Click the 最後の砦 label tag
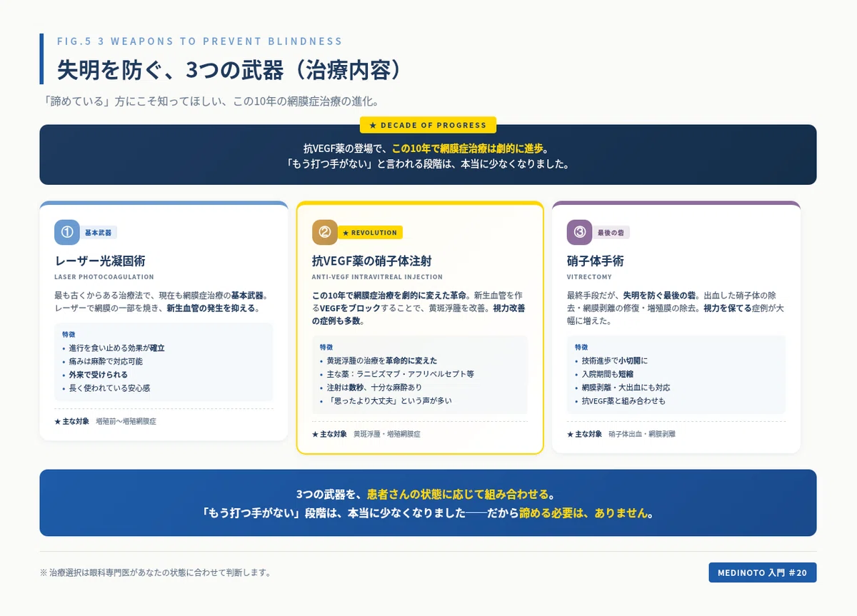The width and height of the screenshot is (857, 616). [611, 233]
